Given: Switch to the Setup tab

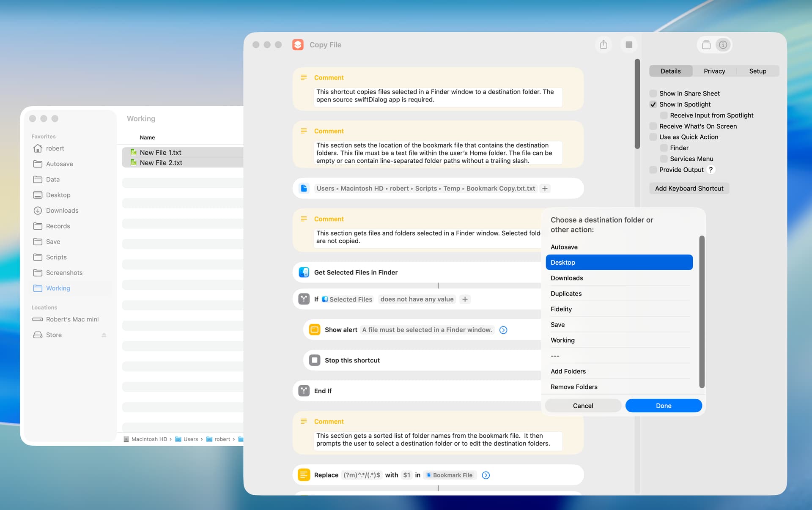Looking at the screenshot, I should 757,71.
